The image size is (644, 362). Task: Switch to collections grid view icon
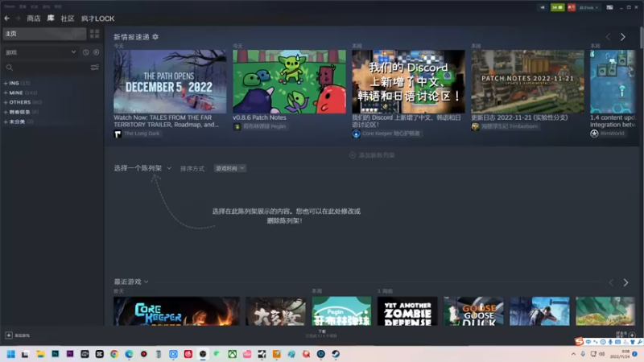[x=94, y=34]
